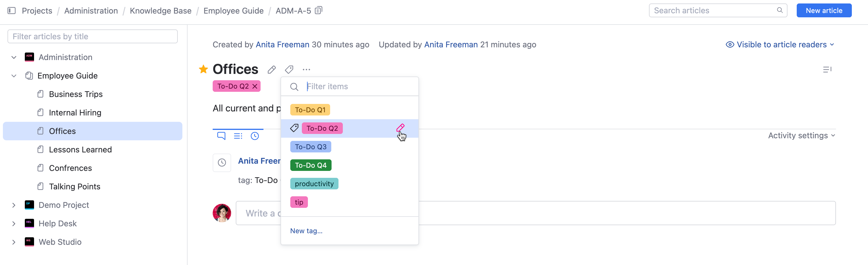Click the pencil icon to edit Offices article
Screen dimensions: 868x265
(272, 70)
